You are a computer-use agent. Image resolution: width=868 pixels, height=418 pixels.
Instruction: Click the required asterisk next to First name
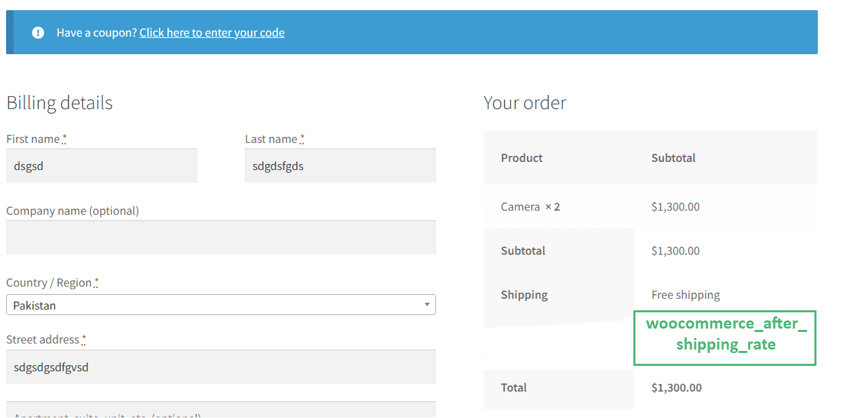click(64, 139)
